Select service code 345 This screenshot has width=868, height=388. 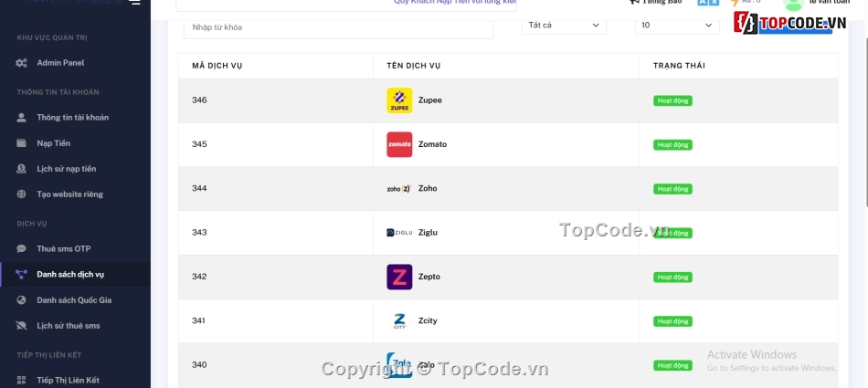point(199,144)
